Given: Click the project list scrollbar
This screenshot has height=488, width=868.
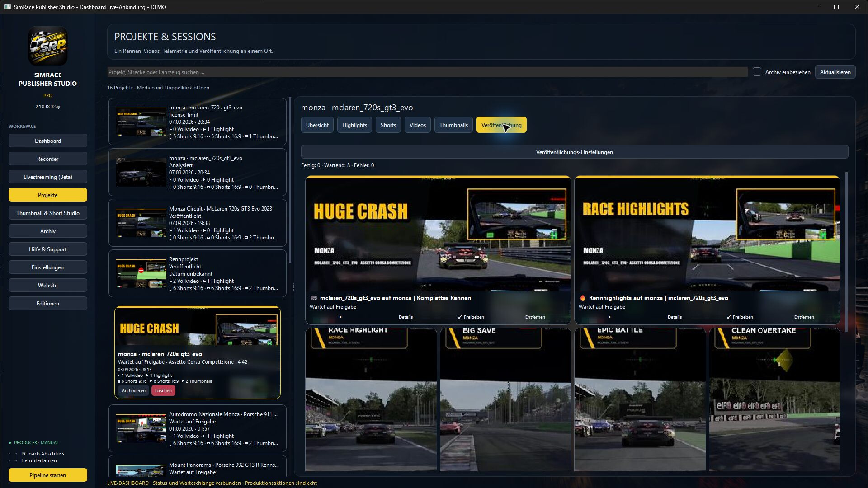Looking at the screenshot, I should click(290, 181).
